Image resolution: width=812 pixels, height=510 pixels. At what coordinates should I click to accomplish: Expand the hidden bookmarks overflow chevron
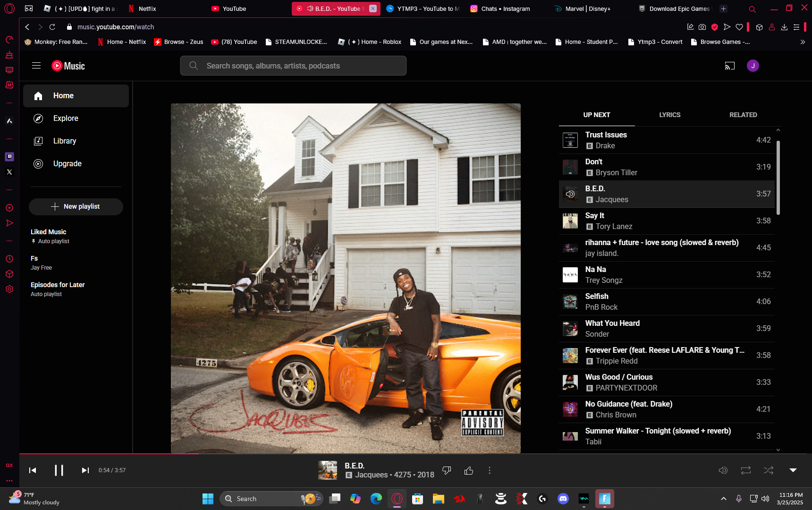pos(803,42)
